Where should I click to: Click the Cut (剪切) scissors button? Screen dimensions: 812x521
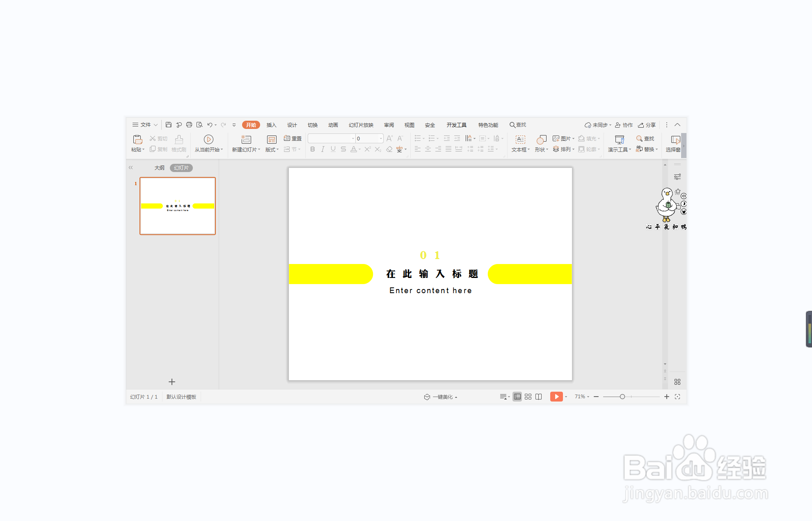click(x=158, y=139)
